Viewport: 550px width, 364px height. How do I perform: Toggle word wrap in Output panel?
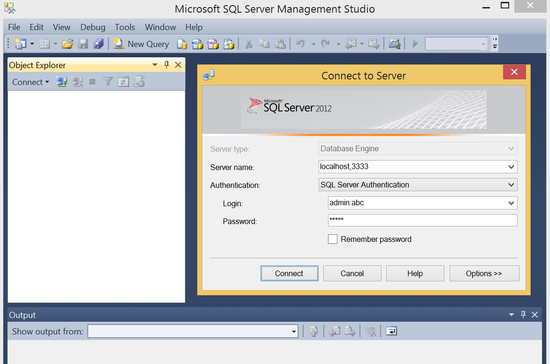point(391,331)
